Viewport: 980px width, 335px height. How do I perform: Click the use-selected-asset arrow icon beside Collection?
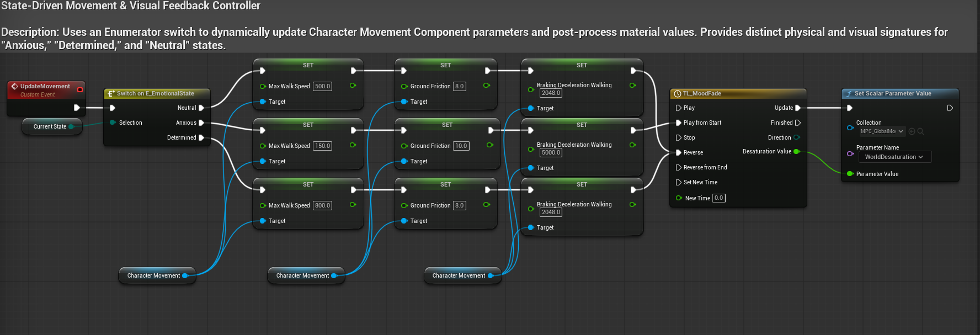click(x=912, y=131)
